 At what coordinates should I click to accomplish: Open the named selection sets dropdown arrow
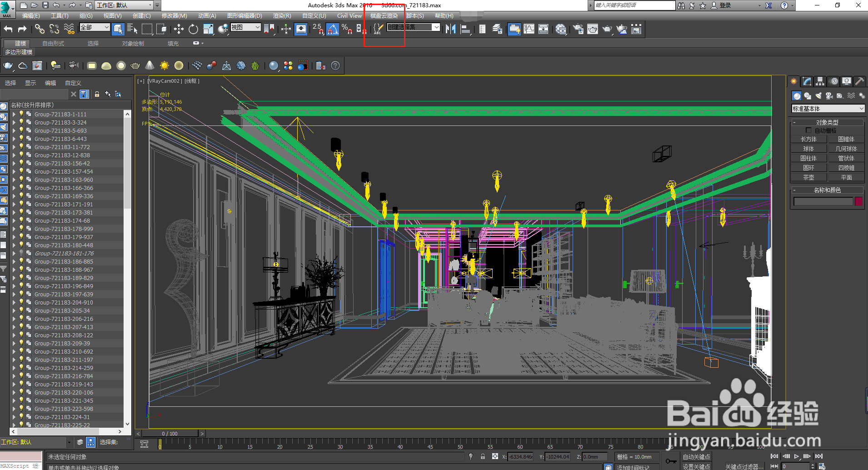pos(436,27)
